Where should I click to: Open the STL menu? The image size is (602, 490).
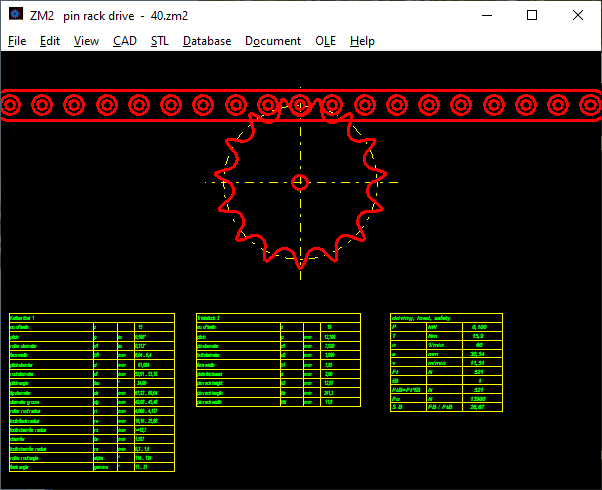click(x=160, y=41)
